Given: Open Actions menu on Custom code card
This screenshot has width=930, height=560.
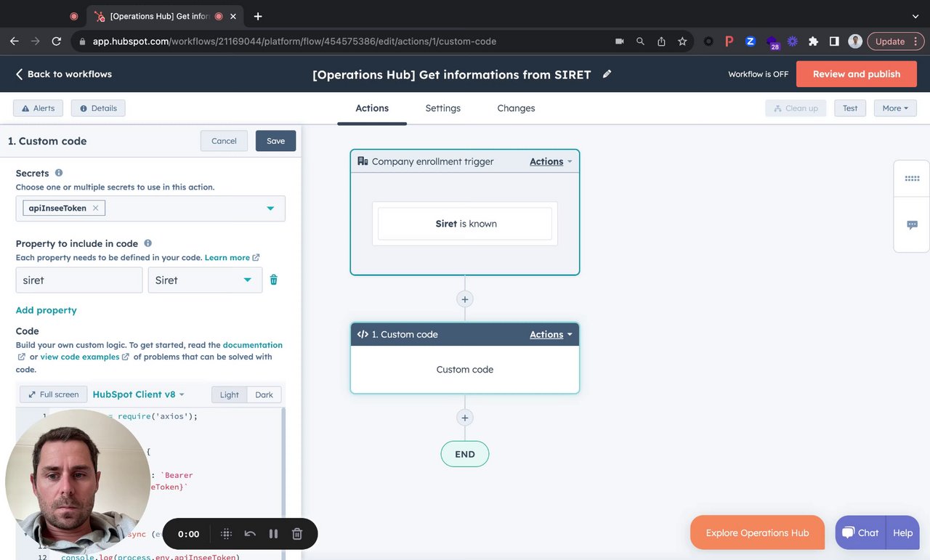Looking at the screenshot, I should tap(550, 334).
